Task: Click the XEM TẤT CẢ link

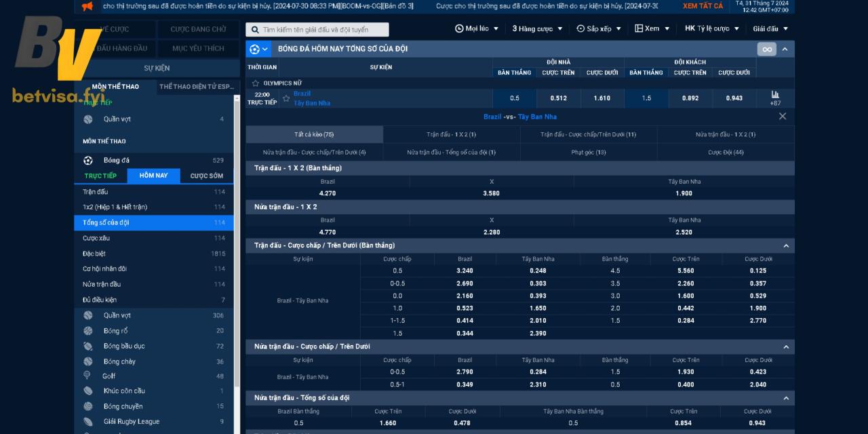Action: 703,6
